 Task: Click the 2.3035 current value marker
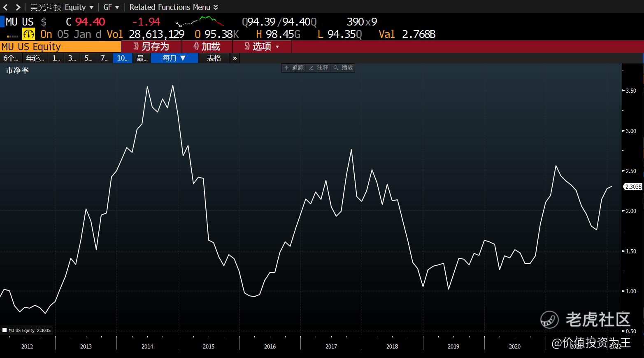click(633, 187)
